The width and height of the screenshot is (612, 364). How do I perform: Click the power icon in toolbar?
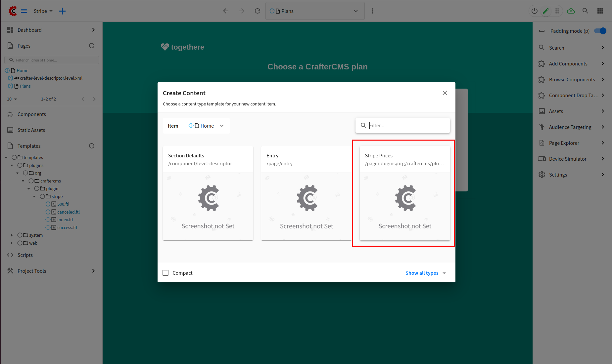535,11
